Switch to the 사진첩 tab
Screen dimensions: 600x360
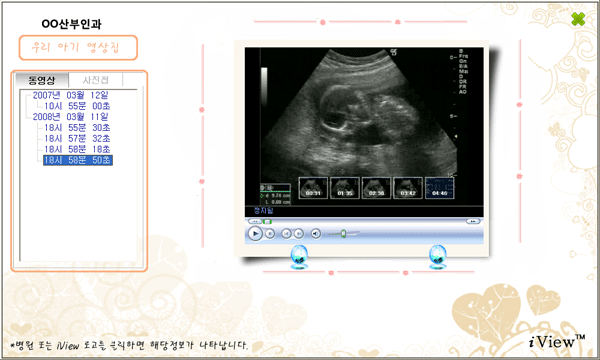click(96, 80)
